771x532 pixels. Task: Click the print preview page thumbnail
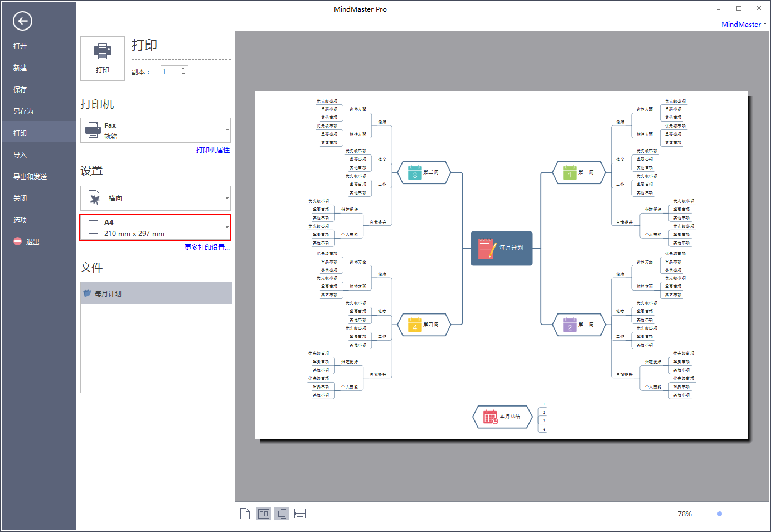502,265
